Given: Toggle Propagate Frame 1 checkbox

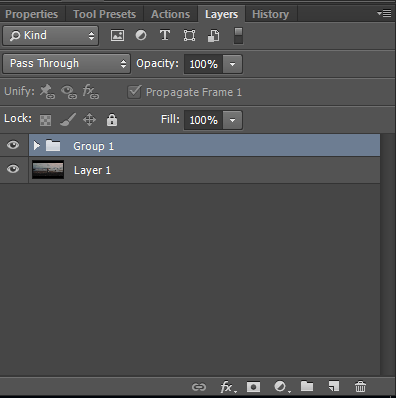Looking at the screenshot, I should (x=134, y=92).
